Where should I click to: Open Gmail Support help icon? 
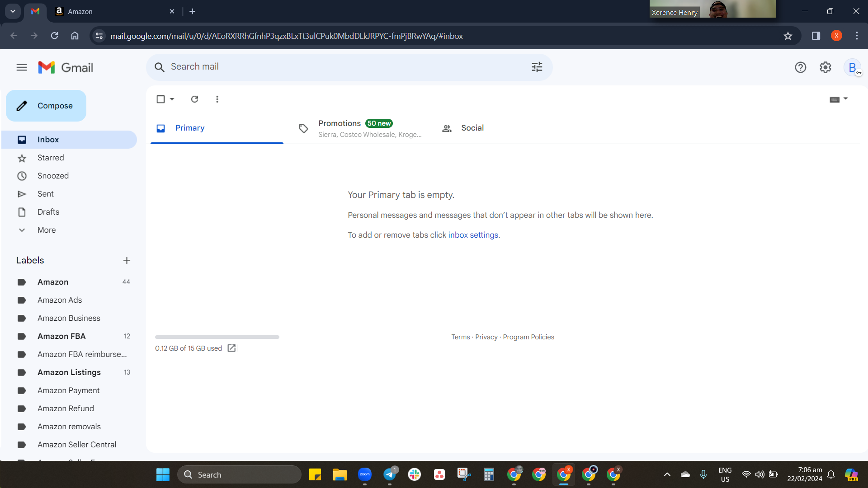(x=800, y=67)
